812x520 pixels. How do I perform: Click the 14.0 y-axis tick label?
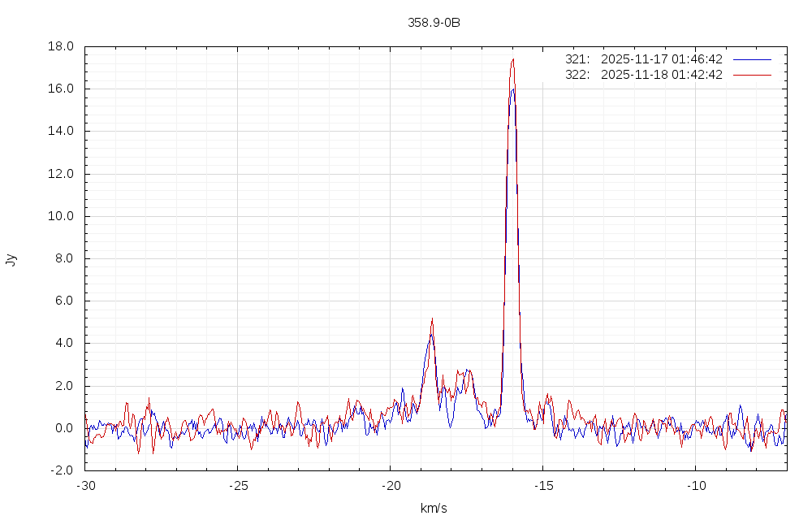[x=62, y=131]
